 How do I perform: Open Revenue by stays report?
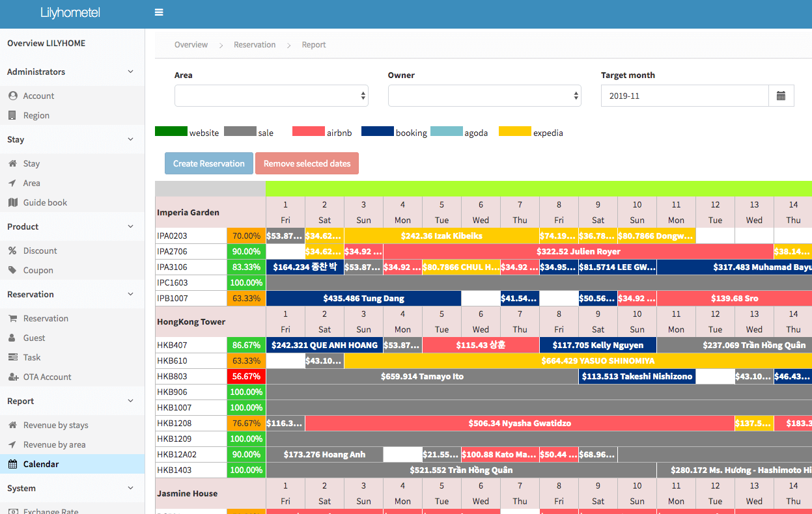pyautogui.click(x=55, y=425)
